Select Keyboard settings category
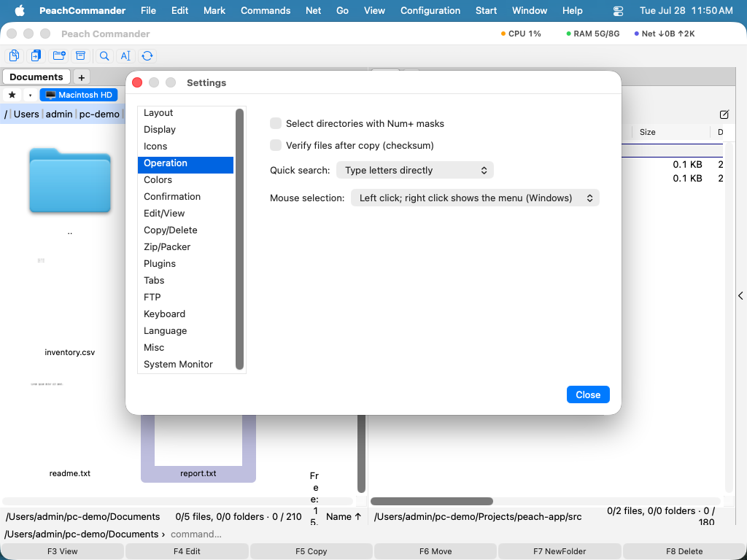 [x=185, y=314]
